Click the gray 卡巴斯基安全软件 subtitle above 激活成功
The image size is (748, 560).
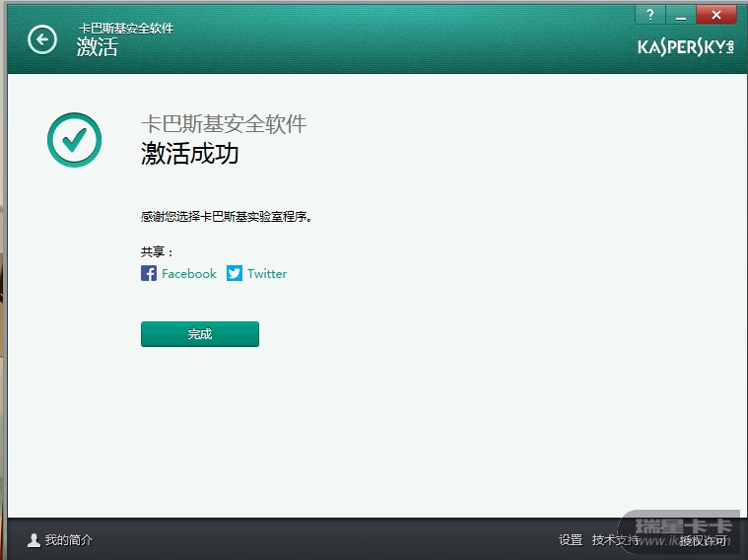tap(224, 124)
